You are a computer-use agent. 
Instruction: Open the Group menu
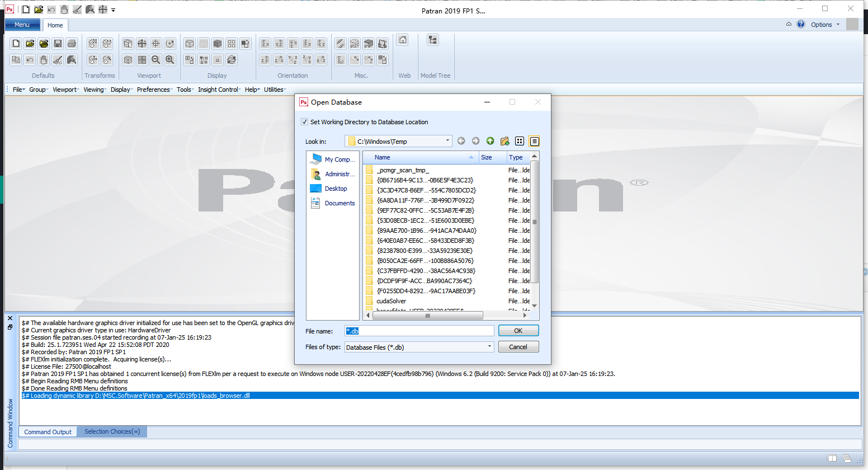click(38, 90)
